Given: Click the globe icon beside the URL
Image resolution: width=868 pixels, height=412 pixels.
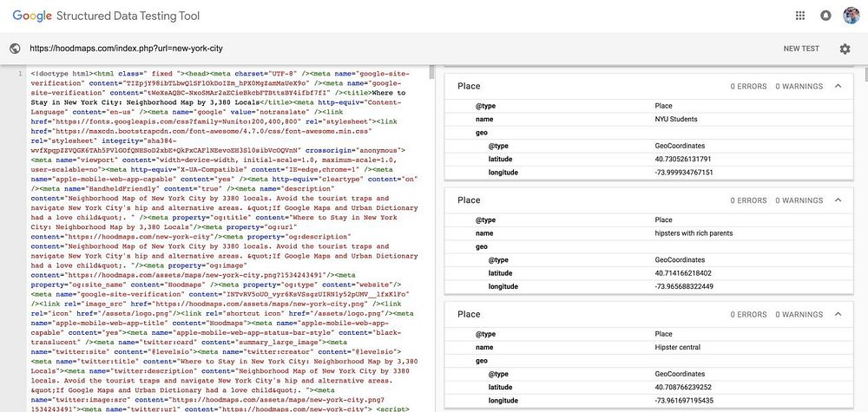Looking at the screenshot, I should 15,49.
